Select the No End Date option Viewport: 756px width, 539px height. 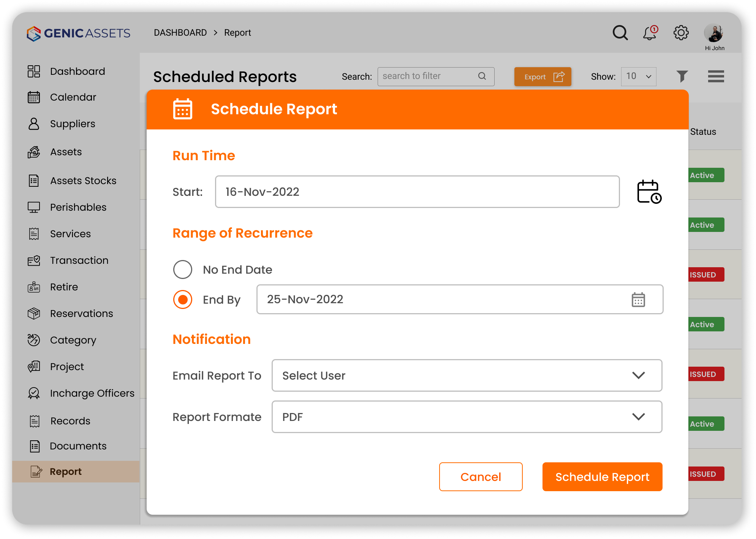tap(183, 269)
